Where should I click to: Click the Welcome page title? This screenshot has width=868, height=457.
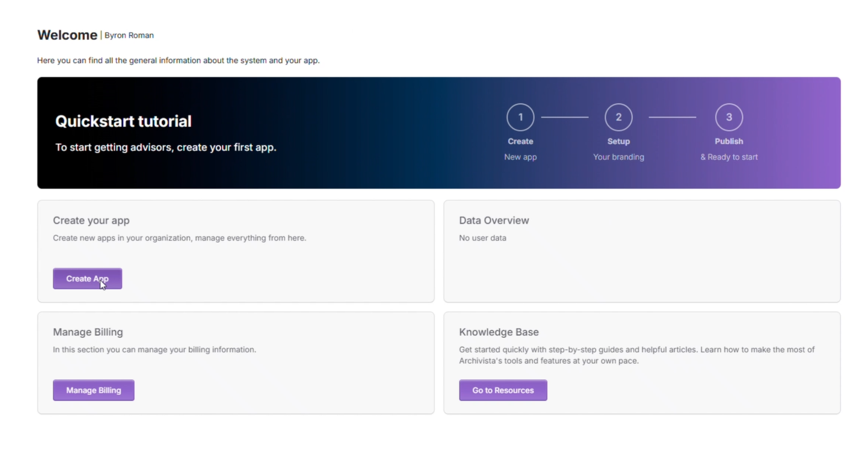pyautogui.click(x=67, y=35)
